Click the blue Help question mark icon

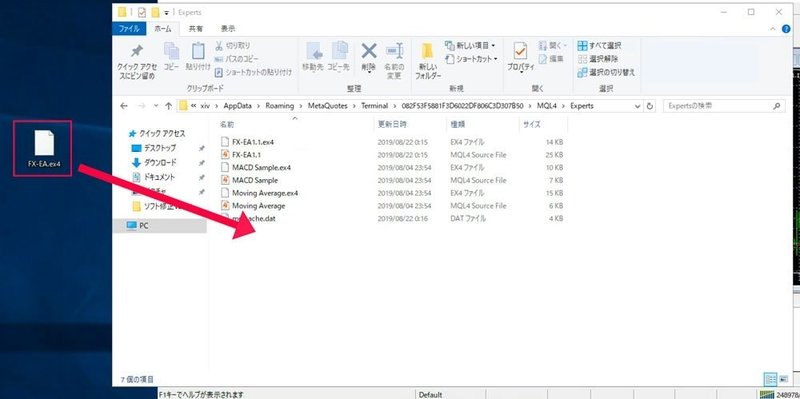click(x=786, y=29)
